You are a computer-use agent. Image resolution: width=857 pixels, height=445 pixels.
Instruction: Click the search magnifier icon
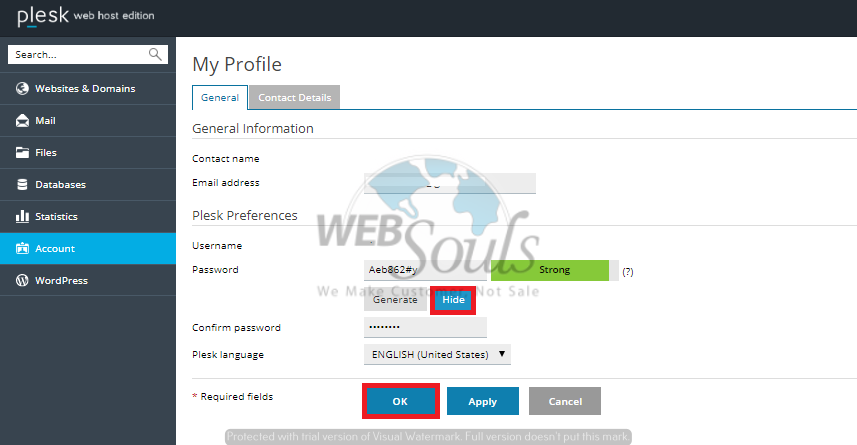point(155,54)
